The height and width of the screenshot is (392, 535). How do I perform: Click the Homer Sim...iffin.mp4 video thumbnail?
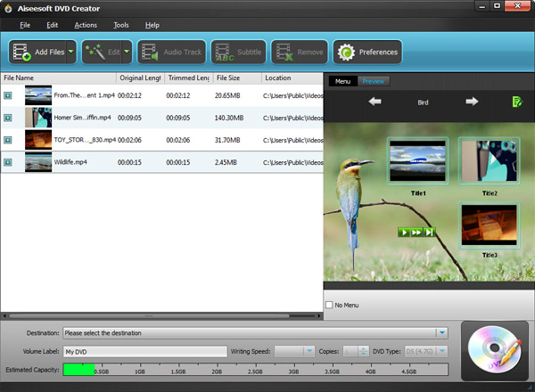(38, 118)
